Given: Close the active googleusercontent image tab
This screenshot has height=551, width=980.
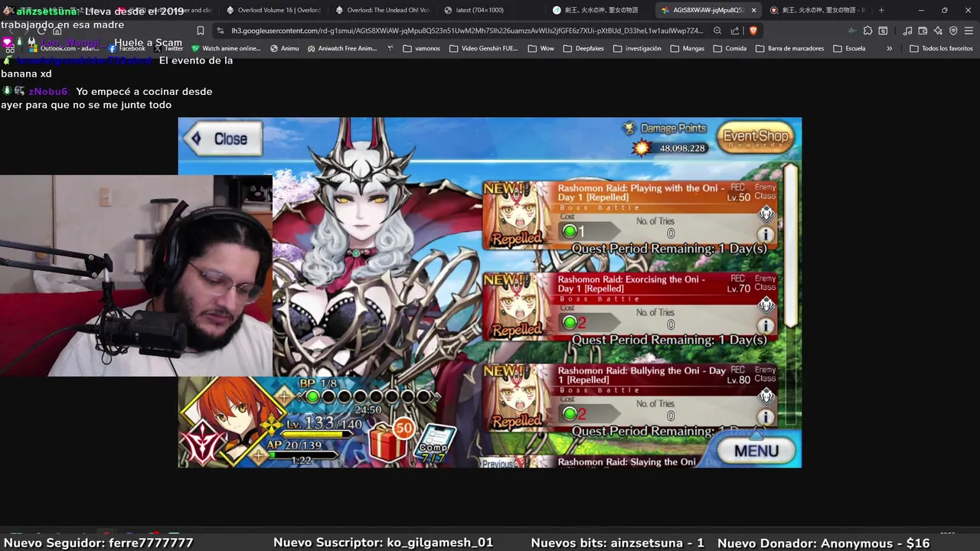Looking at the screenshot, I should click(753, 10).
